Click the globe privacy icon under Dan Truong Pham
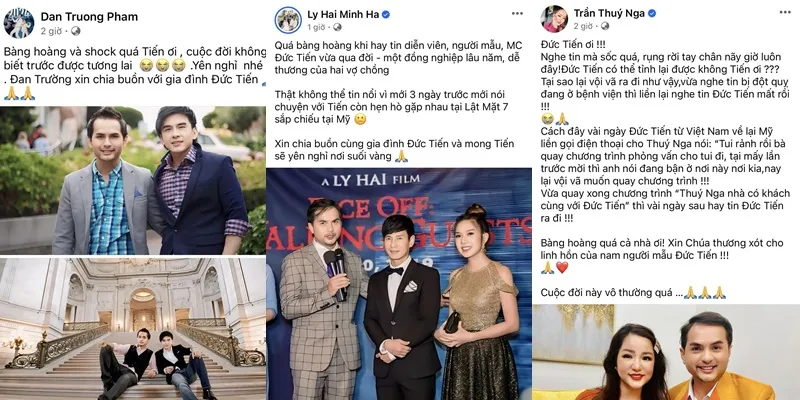The image size is (800, 400). point(76,31)
